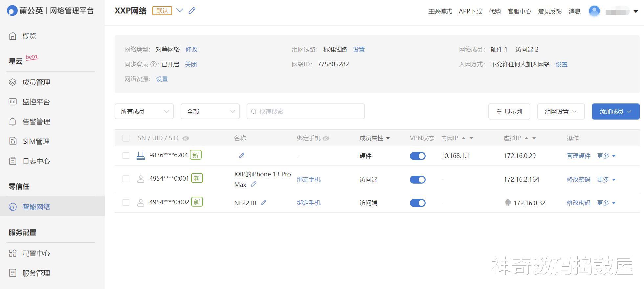
Task: Open 意见反馈 in top bar
Action: (x=550, y=11)
